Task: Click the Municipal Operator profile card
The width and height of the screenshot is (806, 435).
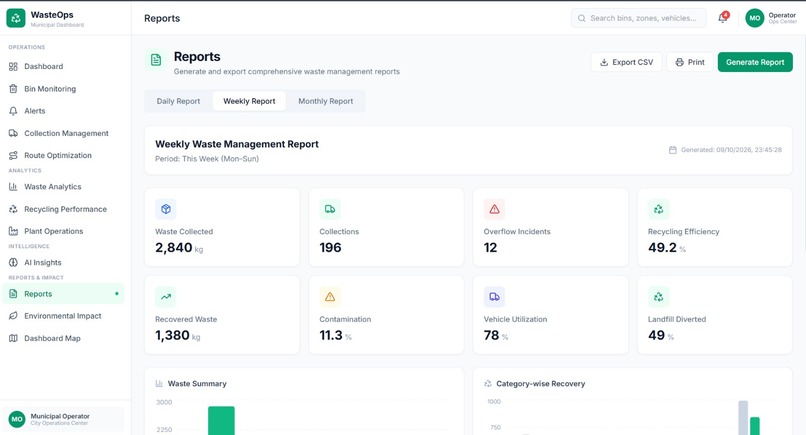Action: [64, 419]
